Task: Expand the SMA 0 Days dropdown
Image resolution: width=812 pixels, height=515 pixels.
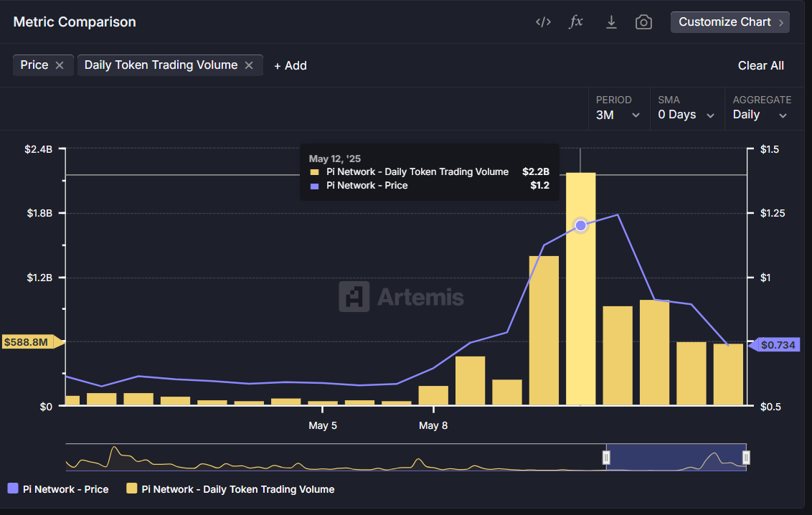Action: (x=686, y=115)
